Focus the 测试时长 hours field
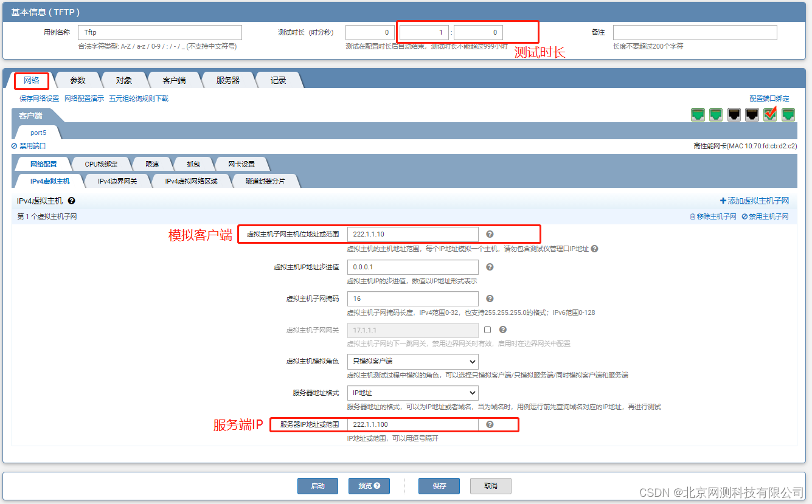Viewport: 812px width, 504px height. click(x=370, y=32)
